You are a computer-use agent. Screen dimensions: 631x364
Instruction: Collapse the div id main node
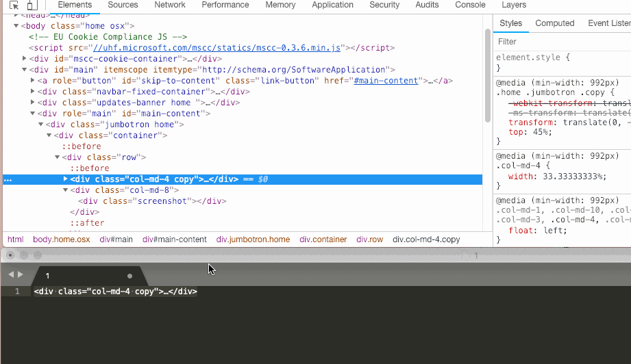(x=24, y=70)
